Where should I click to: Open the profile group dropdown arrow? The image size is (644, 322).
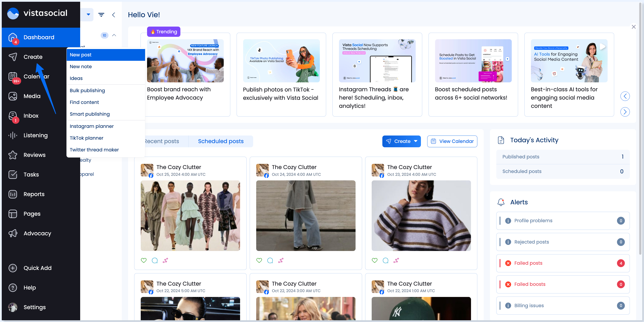[88, 15]
